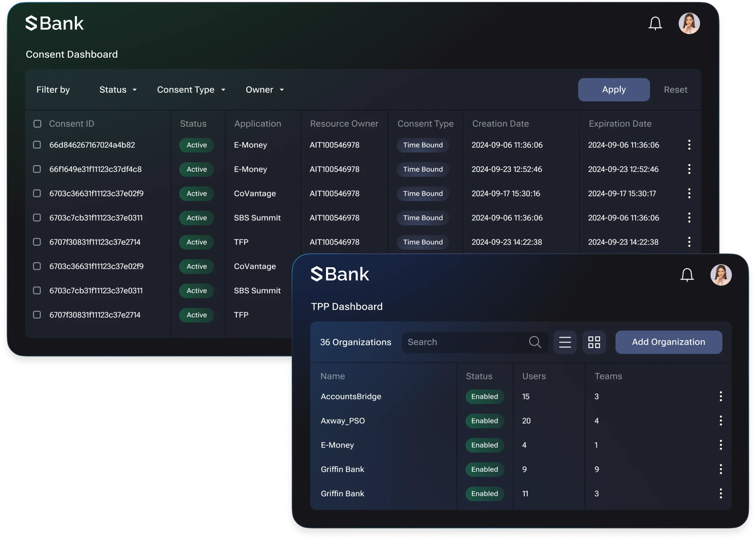
Task: Open the kebab menu for the AccountsBridge row
Action: (721, 396)
